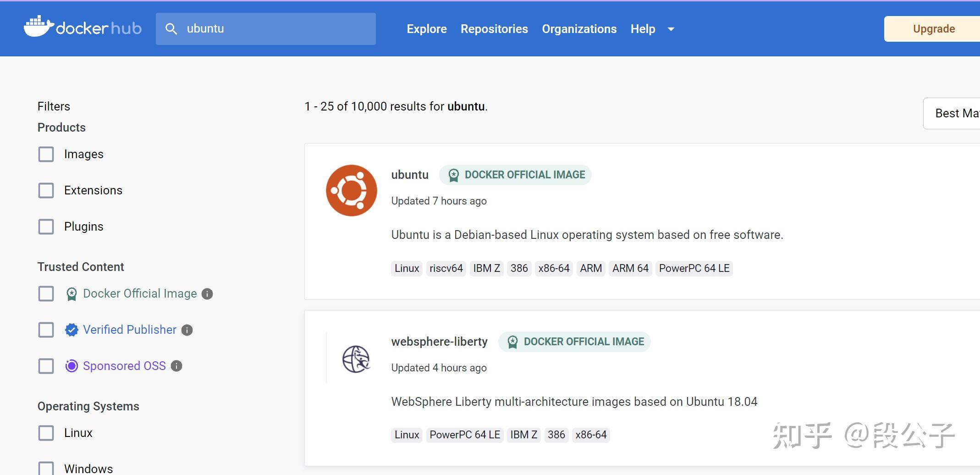980x475 pixels.
Task: Open the ubuntu repository link
Action: click(409, 175)
